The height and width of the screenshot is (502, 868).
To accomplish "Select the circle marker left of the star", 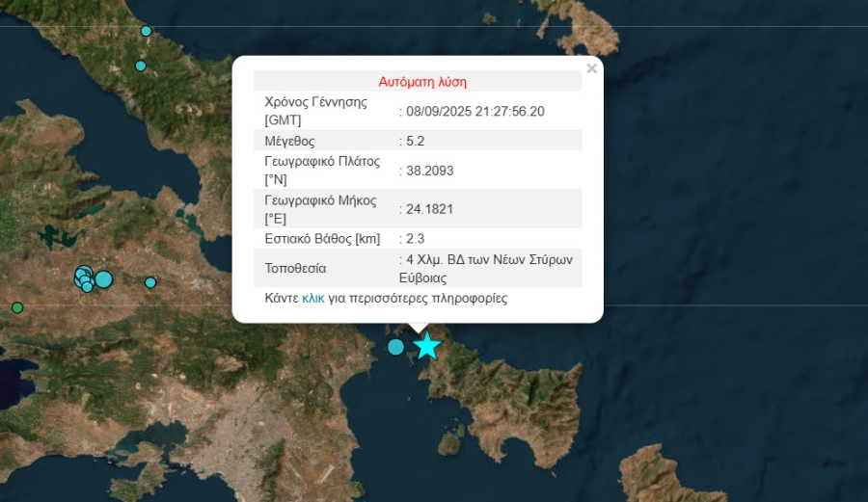I will pos(395,347).
